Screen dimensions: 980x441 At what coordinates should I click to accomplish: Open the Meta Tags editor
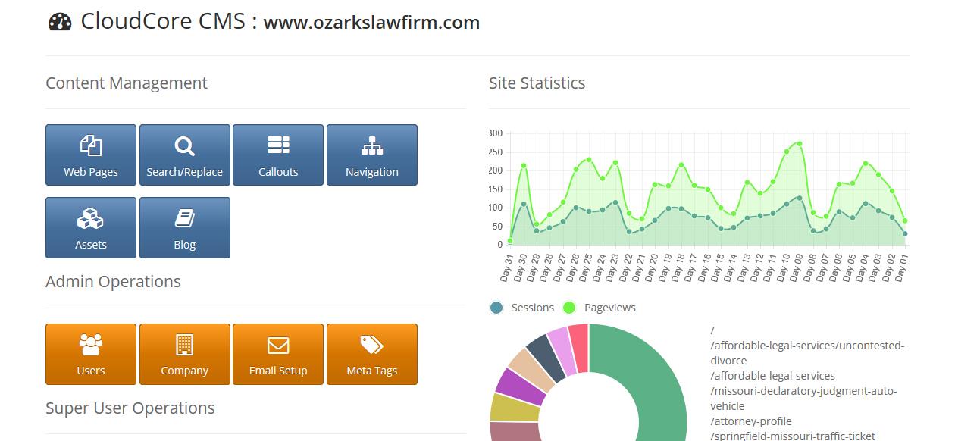coord(371,355)
